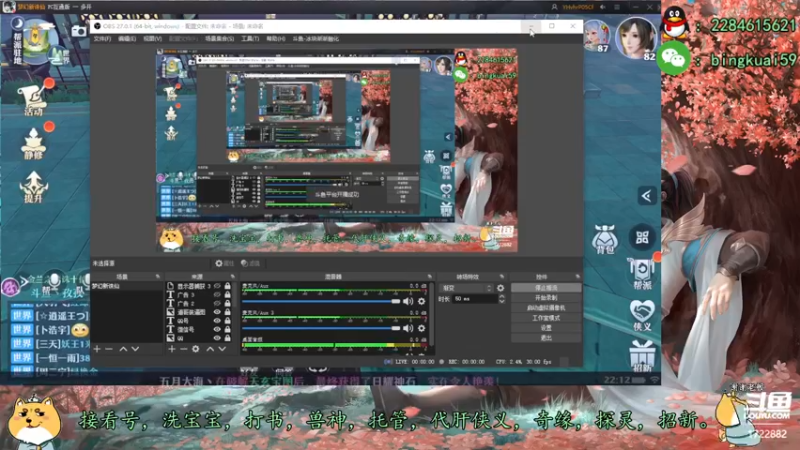Click the emulator sound icon in title bar
800x450 pixels.
click(603, 7)
